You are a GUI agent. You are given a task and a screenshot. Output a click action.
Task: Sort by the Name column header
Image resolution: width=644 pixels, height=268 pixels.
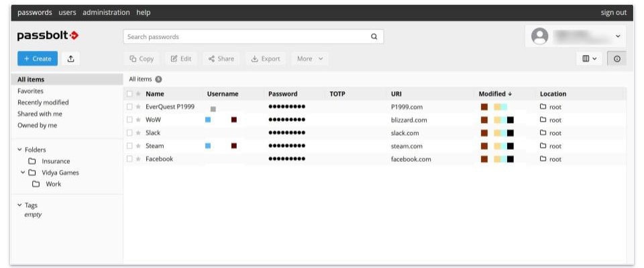pyautogui.click(x=155, y=94)
